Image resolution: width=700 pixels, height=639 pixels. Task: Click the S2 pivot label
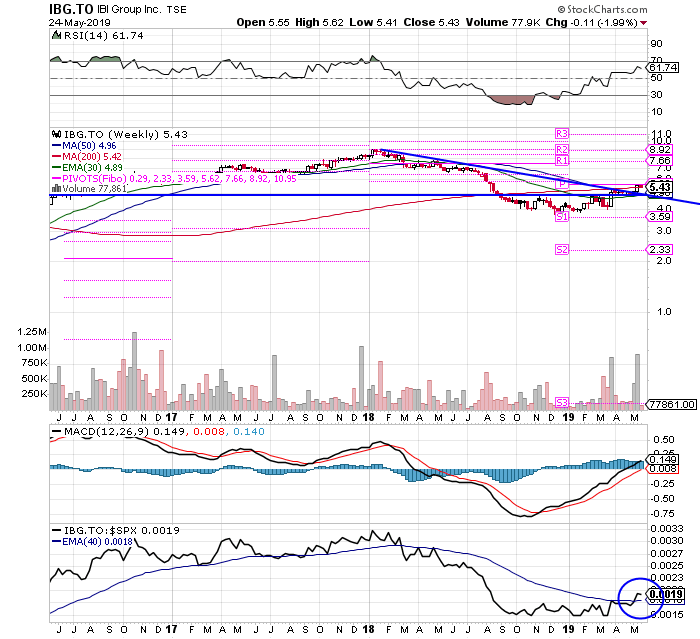562,250
